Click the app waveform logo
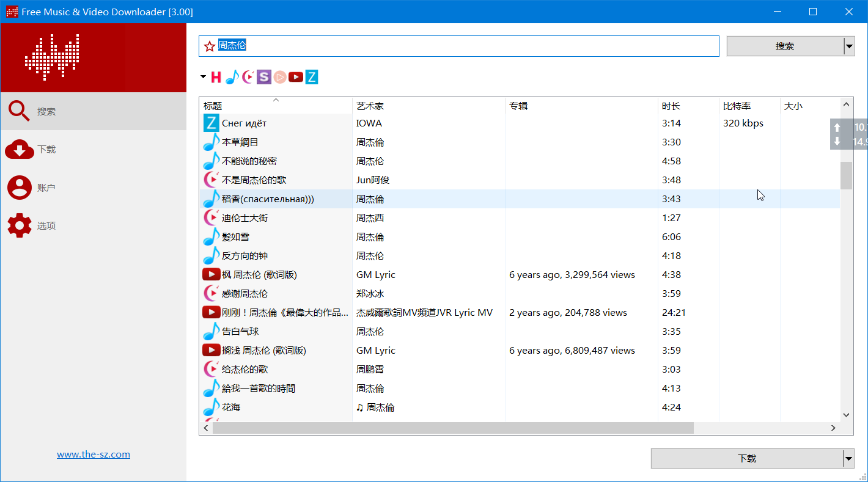Image resolution: width=868 pixels, height=482 pixels. (x=52, y=57)
